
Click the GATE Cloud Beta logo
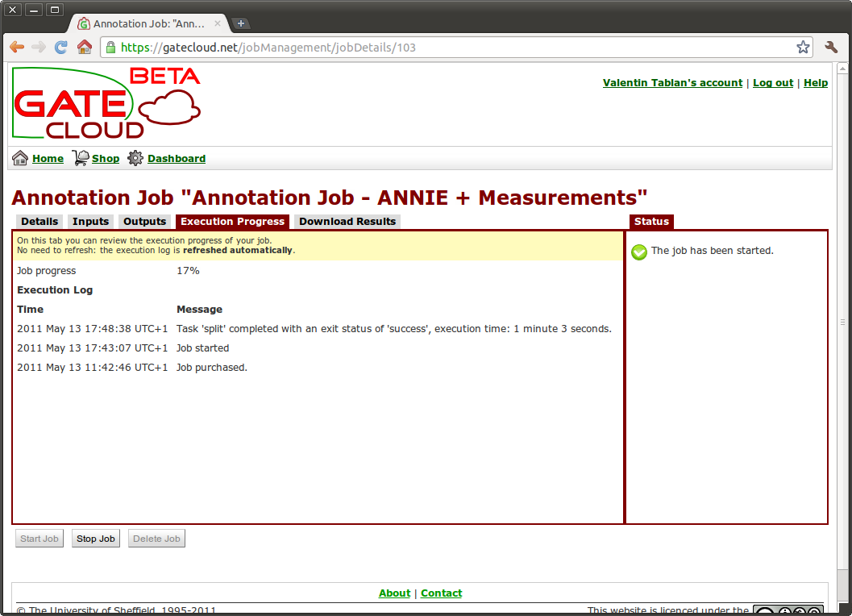coord(106,102)
